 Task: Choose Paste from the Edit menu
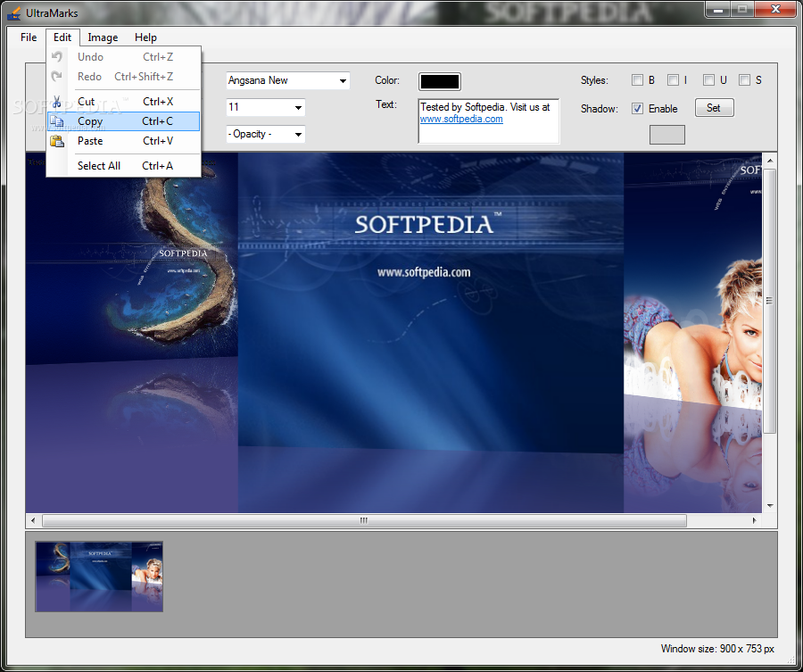(x=123, y=141)
